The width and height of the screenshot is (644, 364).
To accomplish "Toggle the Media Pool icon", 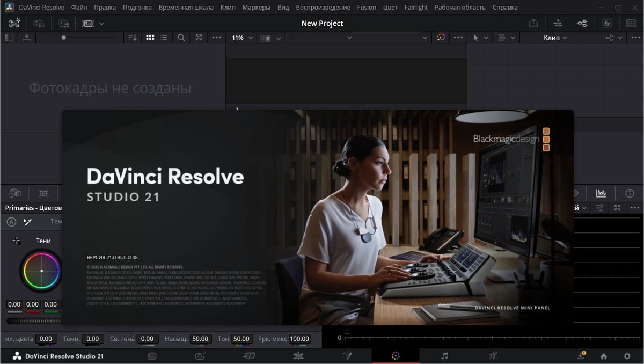I will [x=63, y=24].
